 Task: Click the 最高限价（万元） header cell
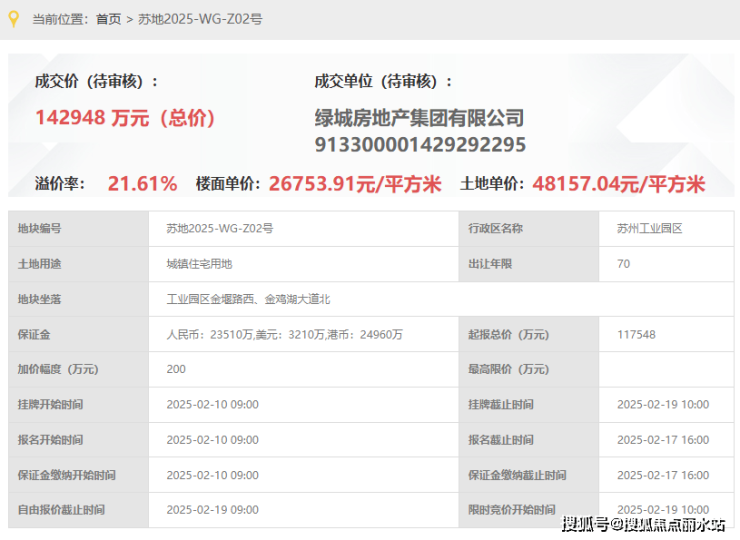(x=529, y=370)
